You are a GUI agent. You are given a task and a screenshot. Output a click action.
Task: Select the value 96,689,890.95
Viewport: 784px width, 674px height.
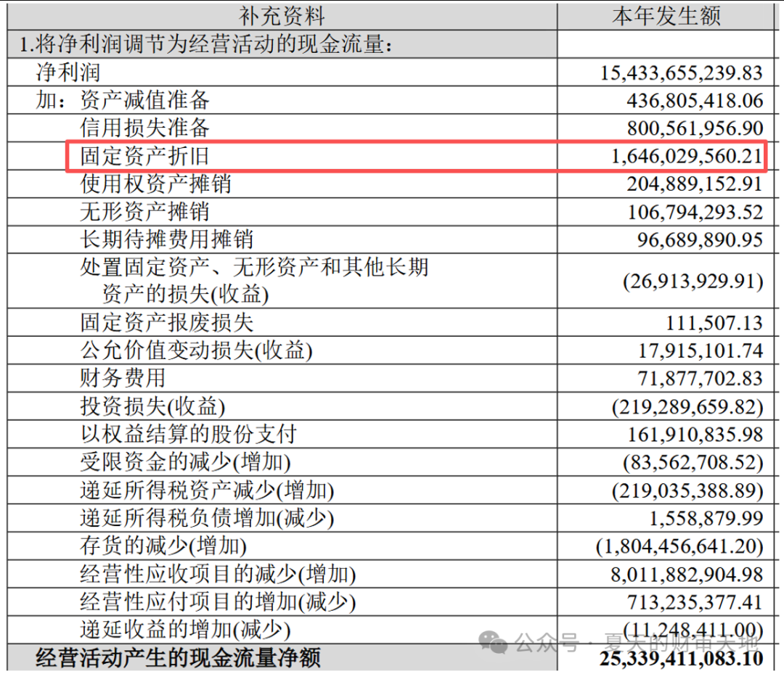[700, 240]
